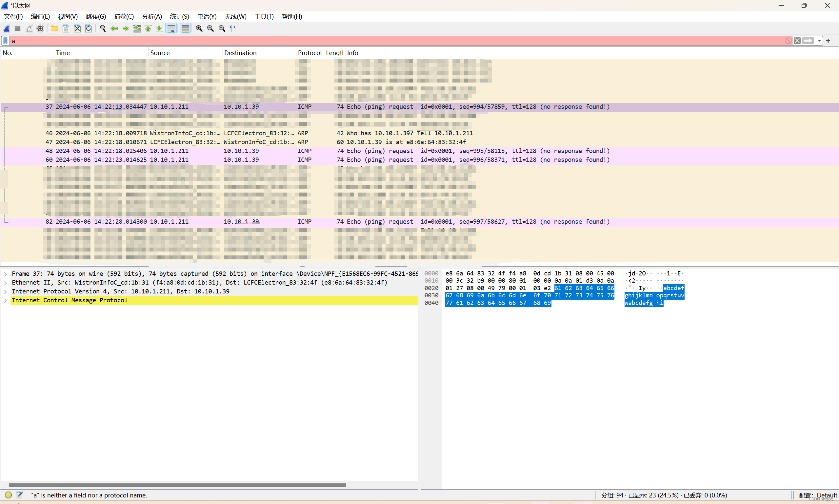Screen dimensions: 839x504
Task: Open the display filter history dropdown
Action: [x=820, y=41]
